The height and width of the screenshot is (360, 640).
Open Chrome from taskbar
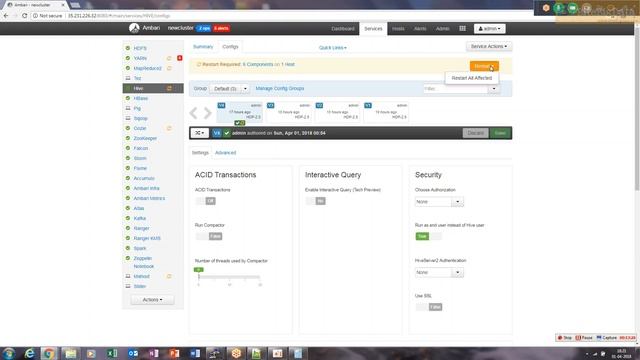coord(49,353)
